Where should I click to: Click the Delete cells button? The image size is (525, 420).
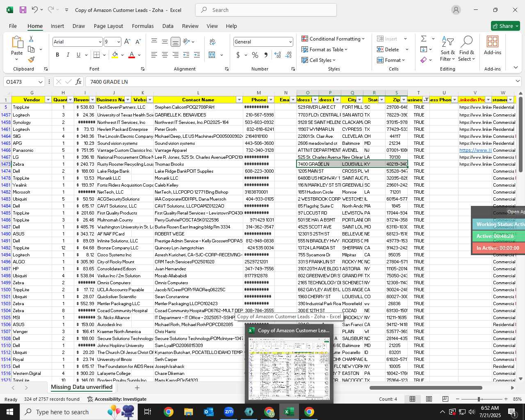(x=388, y=49)
